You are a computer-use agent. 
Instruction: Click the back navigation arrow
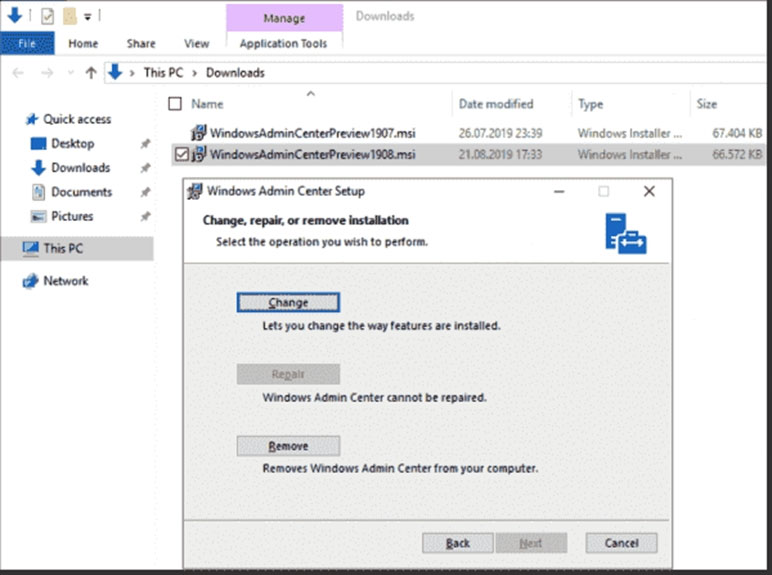[18, 73]
